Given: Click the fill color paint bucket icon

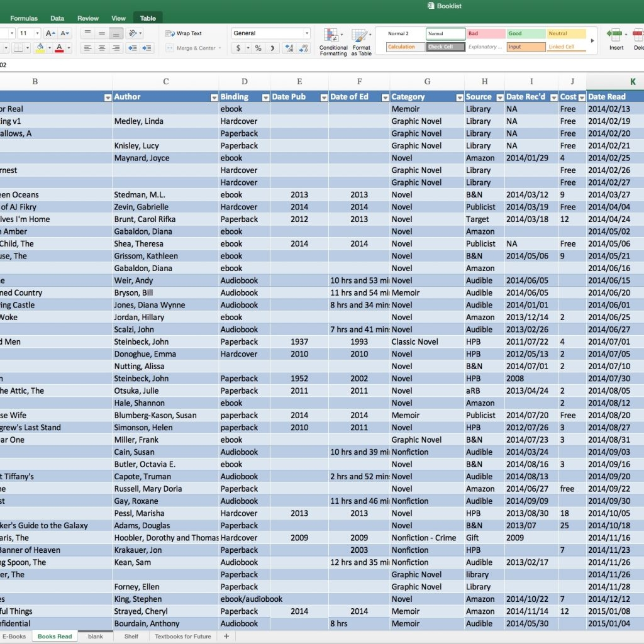Looking at the screenshot, I should click(40, 48).
